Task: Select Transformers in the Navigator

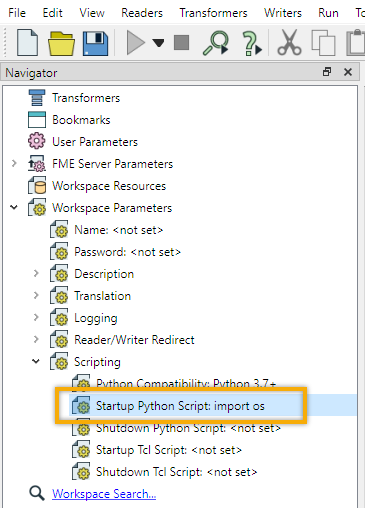Action: [86, 98]
